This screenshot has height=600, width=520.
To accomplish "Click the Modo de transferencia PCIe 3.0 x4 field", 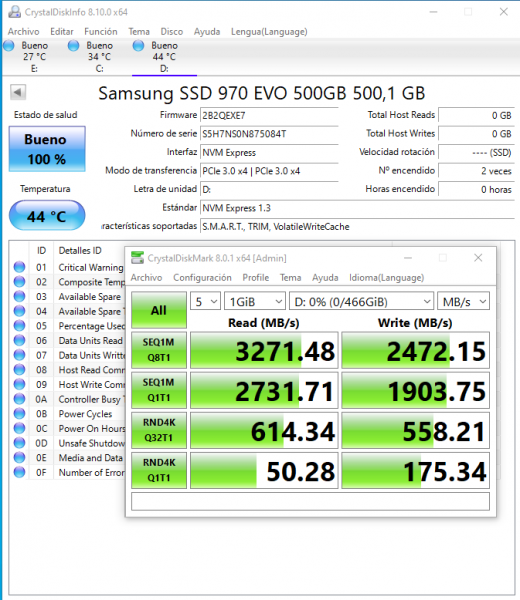I will 269,171.
